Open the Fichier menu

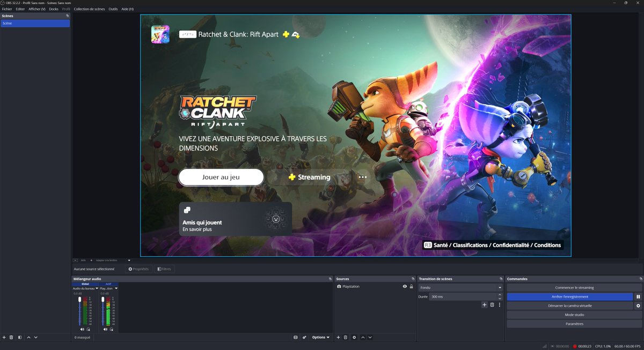(x=7, y=9)
